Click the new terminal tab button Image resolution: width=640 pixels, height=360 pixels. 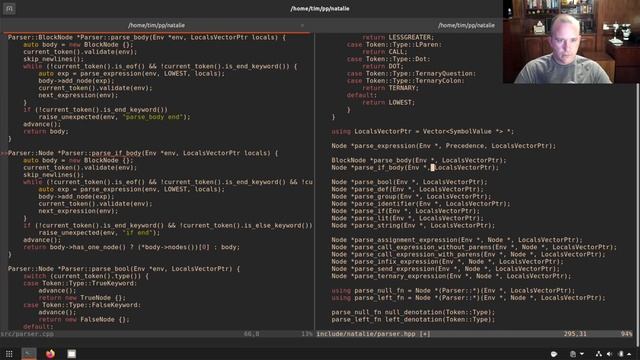pyautogui.click(x=9, y=9)
